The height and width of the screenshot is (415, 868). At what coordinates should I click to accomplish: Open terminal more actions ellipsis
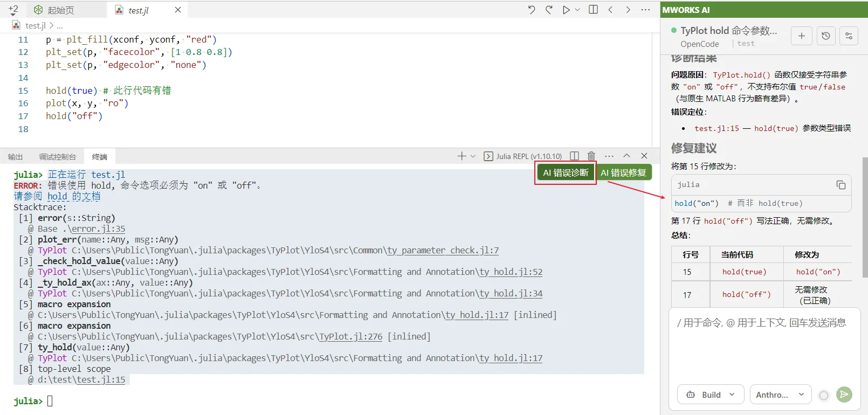609,156
